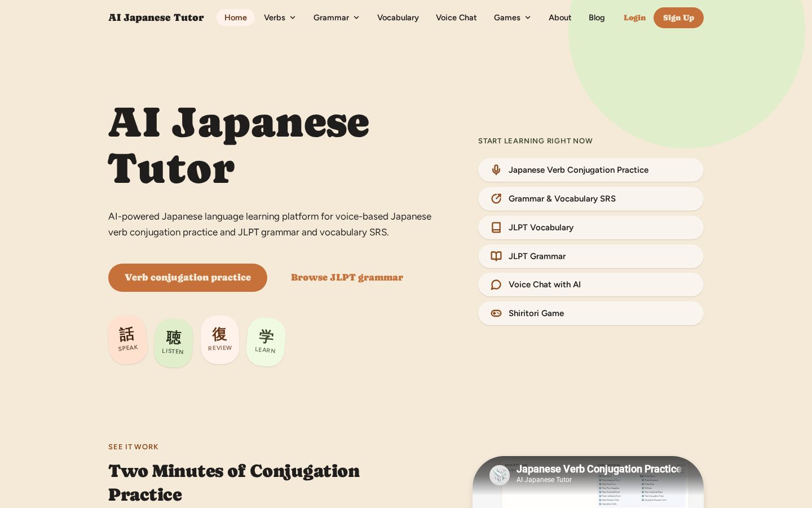This screenshot has width=812, height=508.
Task: Open the Japanese Verb Conjugation Practice video title
Action: (599, 469)
